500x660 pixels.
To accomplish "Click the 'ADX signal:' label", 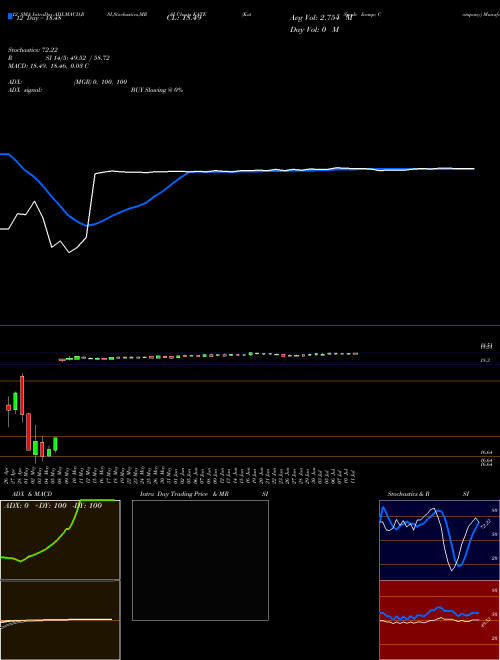I will click(25, 90).
